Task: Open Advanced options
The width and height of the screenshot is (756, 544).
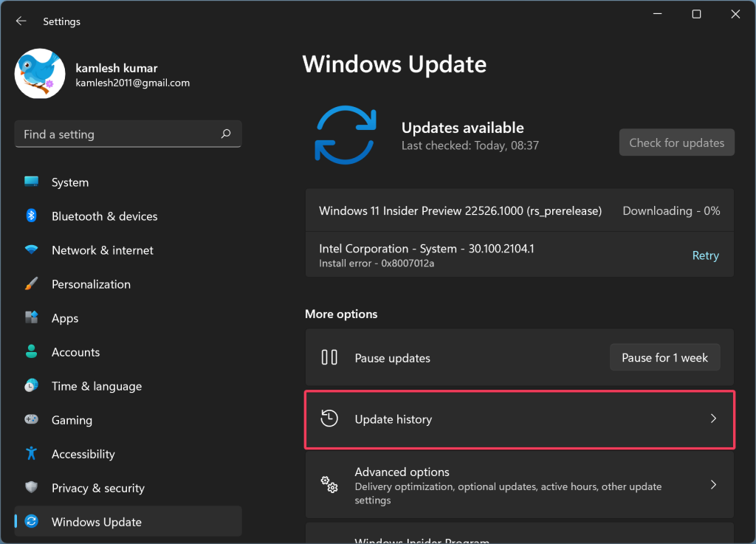Action: point(520,485)
